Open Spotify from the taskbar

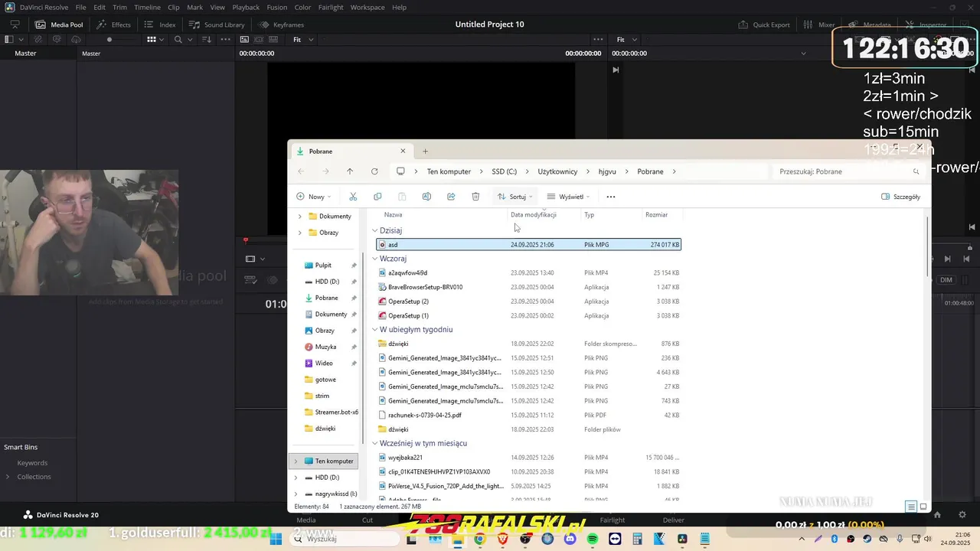(593, 539)
